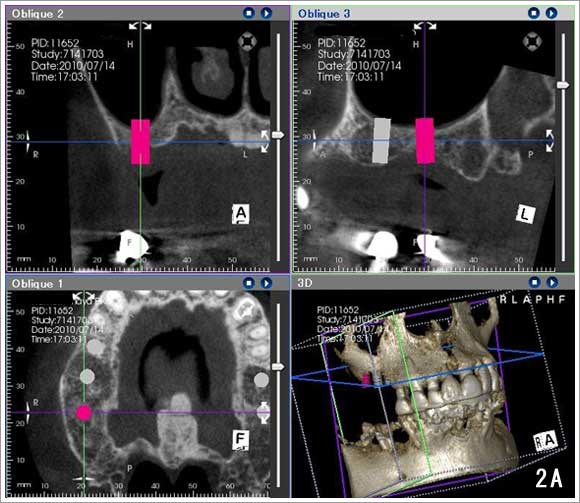Click the orientation cube labeled A in Oblique 2
Screen dimensions: 580x503
pos(241,213)
